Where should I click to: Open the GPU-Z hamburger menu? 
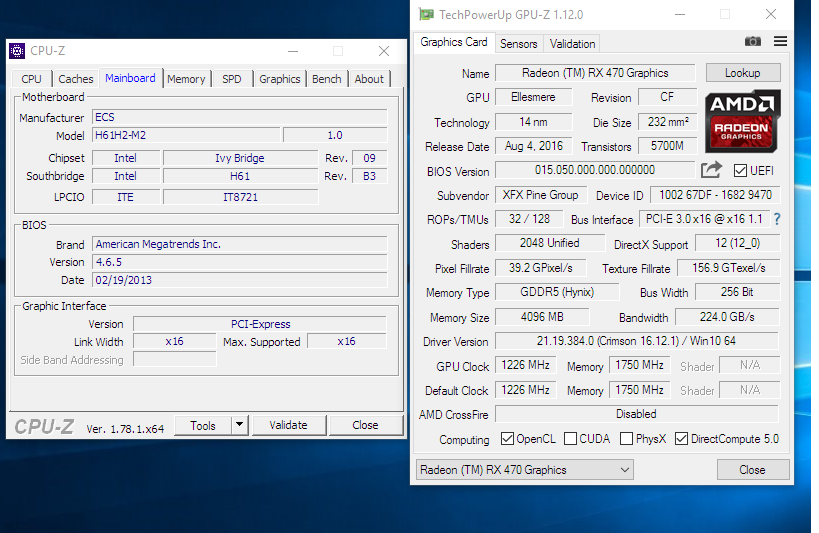tap(780, 41)
